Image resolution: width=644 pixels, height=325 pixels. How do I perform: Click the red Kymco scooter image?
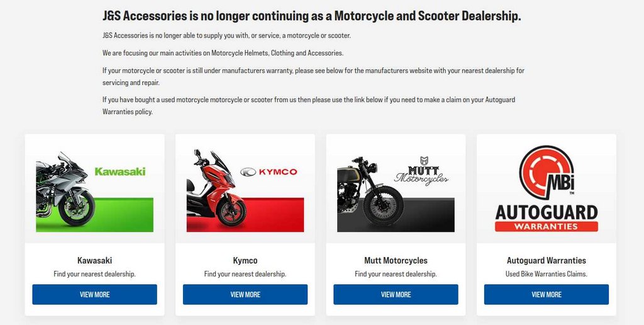[x=217, y=188]
